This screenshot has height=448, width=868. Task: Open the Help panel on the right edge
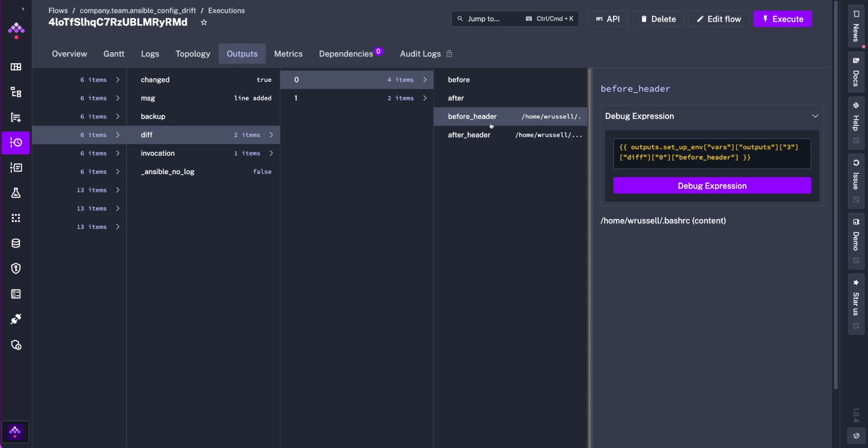tap(855, 122)
